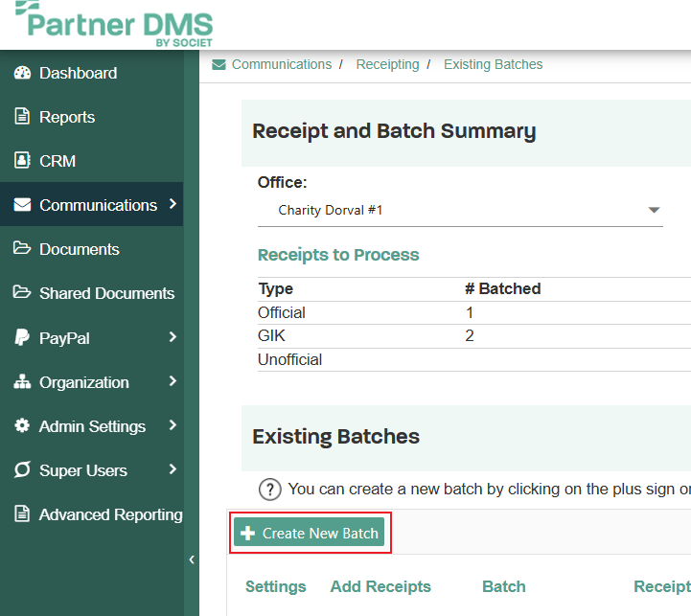The width and height of the screenshot is (691, 616).
Task: Expand the Organization submenu chevron
Action: pos(173,381)
